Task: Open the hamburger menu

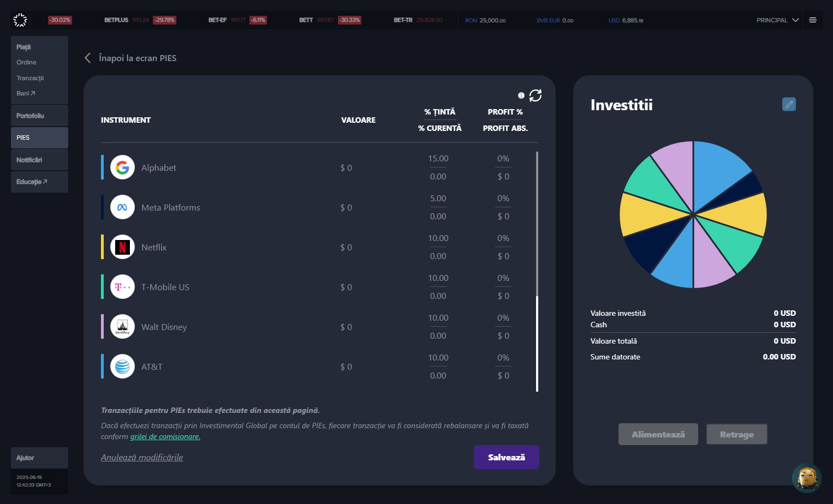Action: click(x=813, y=20)
